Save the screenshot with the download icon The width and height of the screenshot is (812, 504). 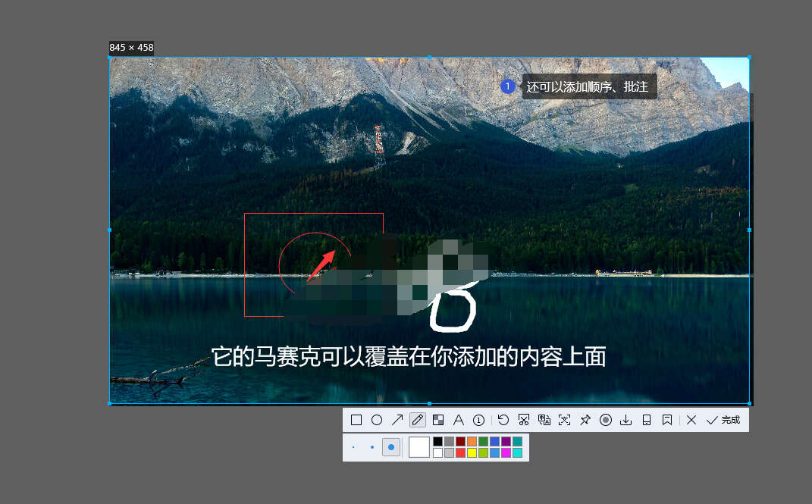pyautogui.click(x=625, y=420)
